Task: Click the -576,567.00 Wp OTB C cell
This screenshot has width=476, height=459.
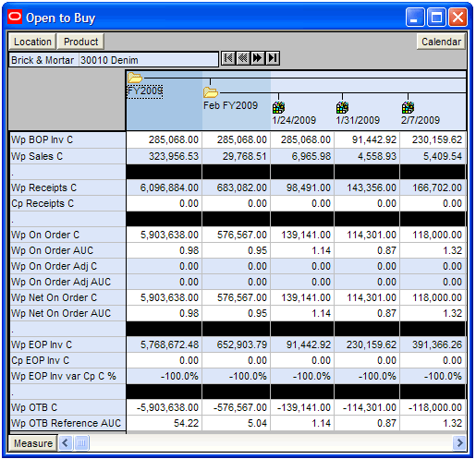Action: pyautogui.click(x=237, y=407)
